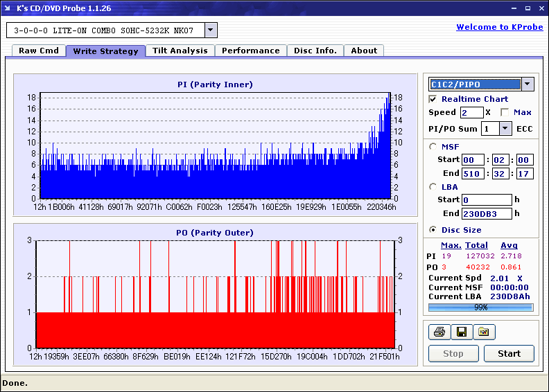This screenshot has width=549, height=392.
Task: Open the Disc Info. tab
Action: pos(315,51)
